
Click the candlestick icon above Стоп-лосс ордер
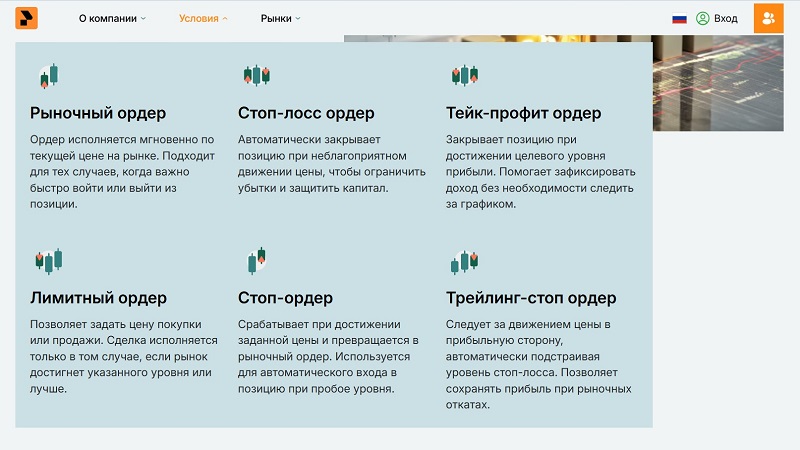[x=256, y=75]
